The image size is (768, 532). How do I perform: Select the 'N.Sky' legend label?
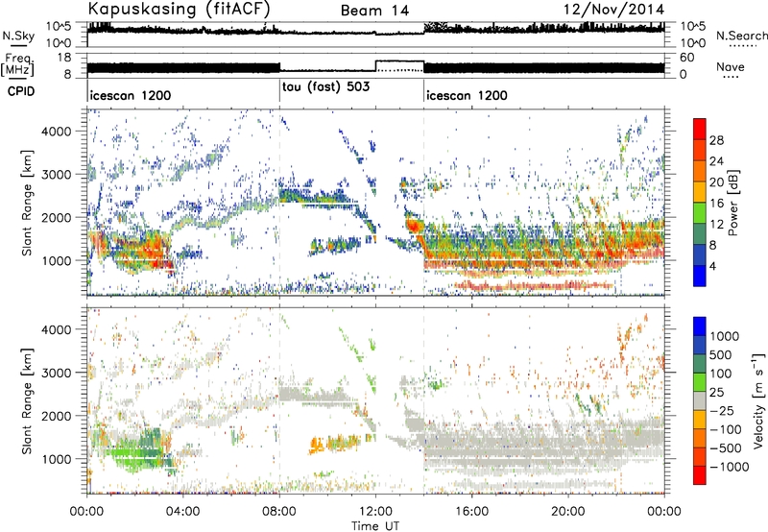[x=18, y=36]
